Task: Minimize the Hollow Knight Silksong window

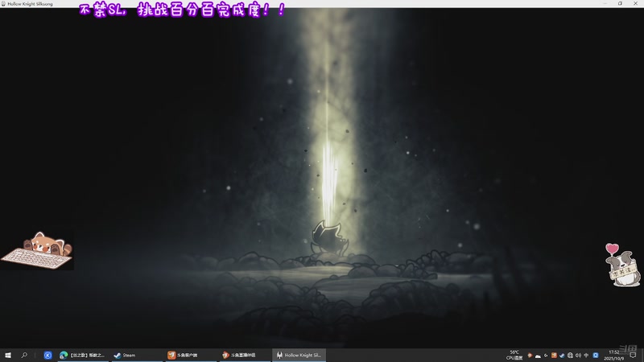Action: (x=605, y=3)
